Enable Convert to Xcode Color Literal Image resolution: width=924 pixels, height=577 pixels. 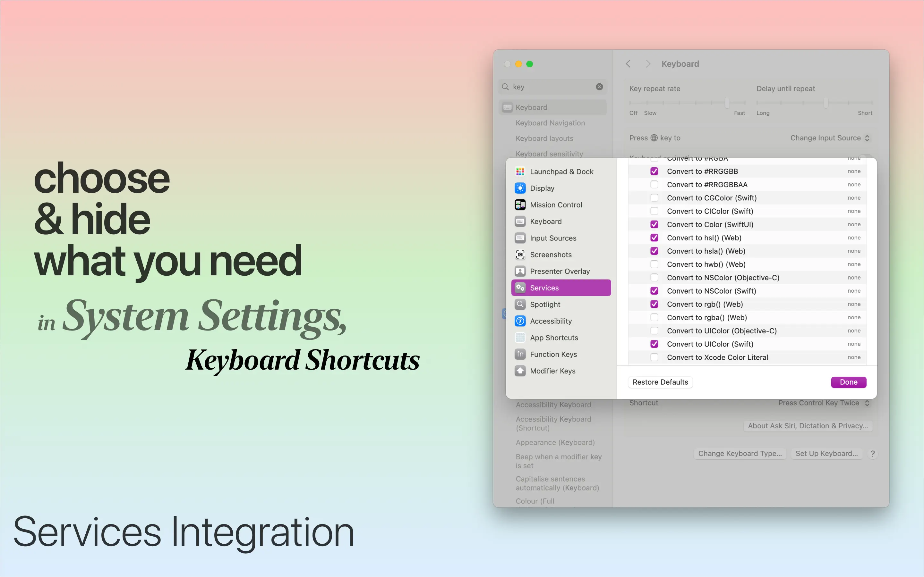[x=654, y=357]
